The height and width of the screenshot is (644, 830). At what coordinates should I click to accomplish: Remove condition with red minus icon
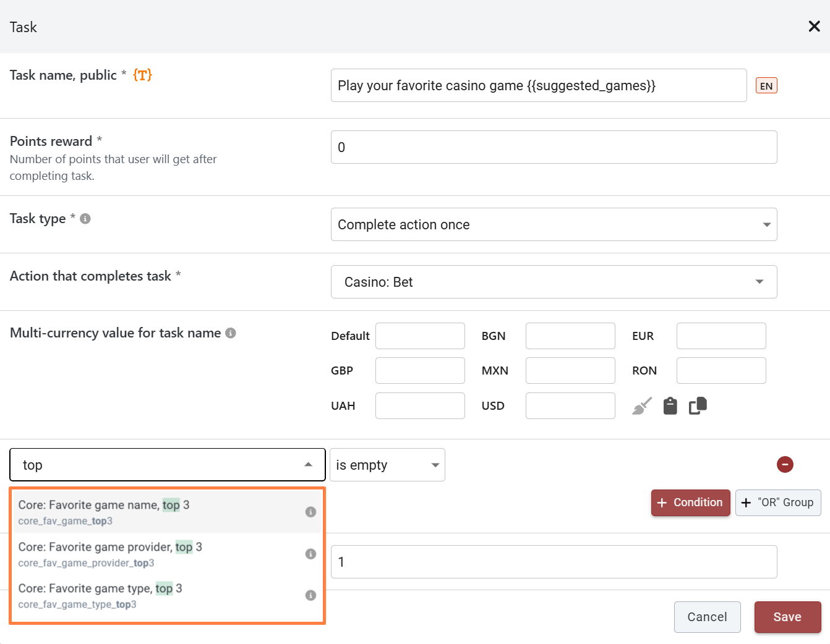pyautogui.click(x=785, y=464)
